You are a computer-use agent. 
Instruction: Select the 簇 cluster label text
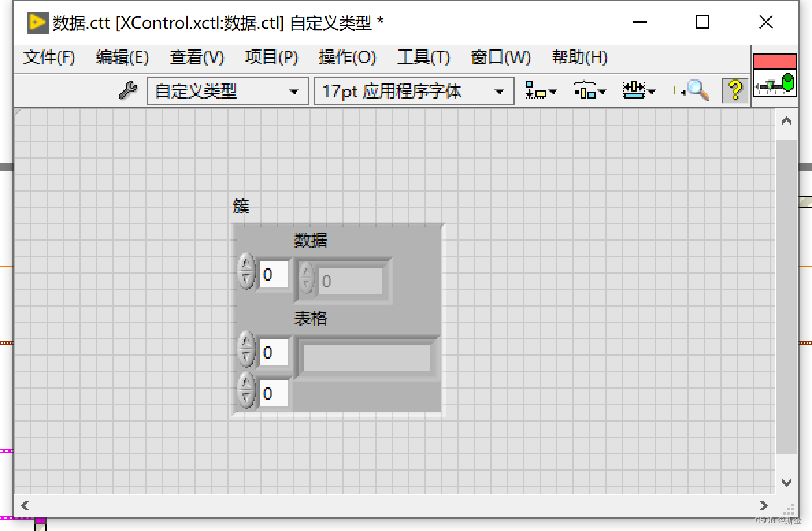click(241, 207)
